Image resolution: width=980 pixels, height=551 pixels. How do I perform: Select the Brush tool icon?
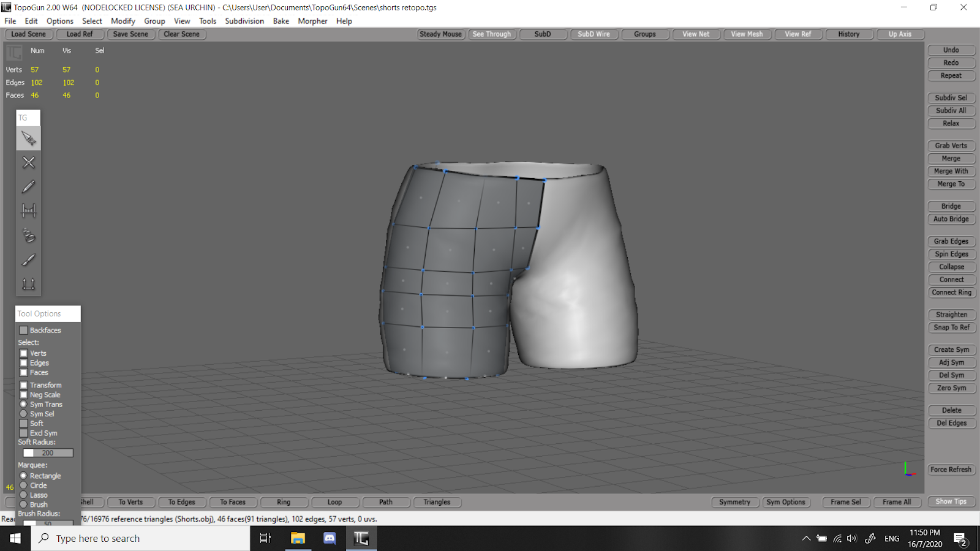tap(28, 260)
